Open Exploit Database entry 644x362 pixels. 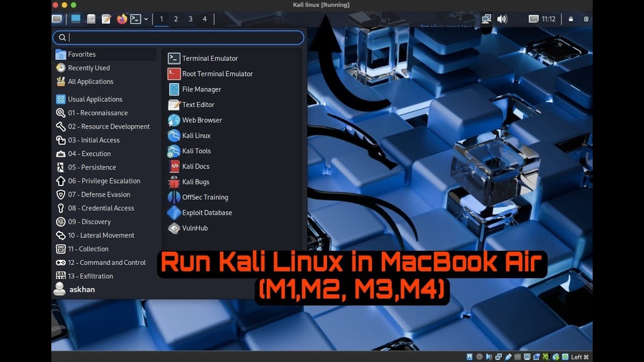pyautogui.click(x=200, y=213)
